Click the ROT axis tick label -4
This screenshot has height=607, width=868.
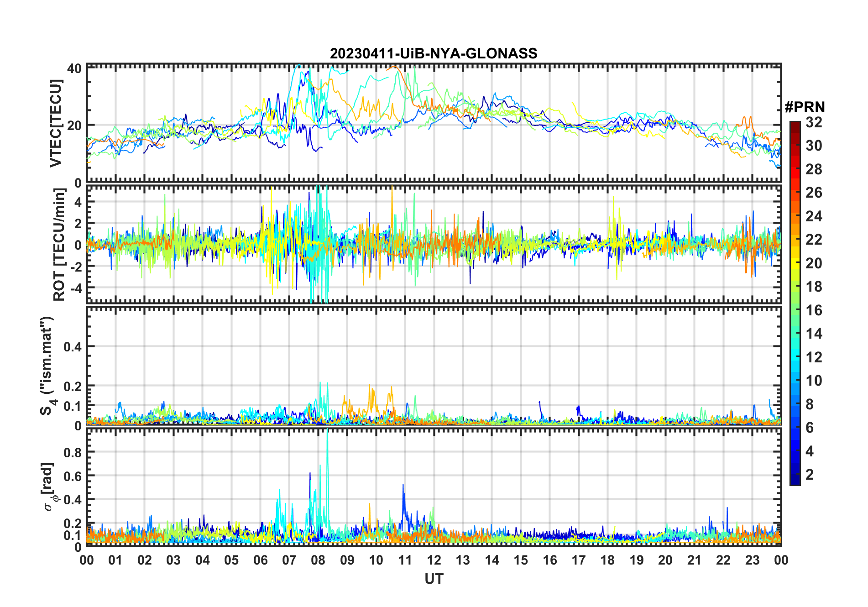[76, 288]
